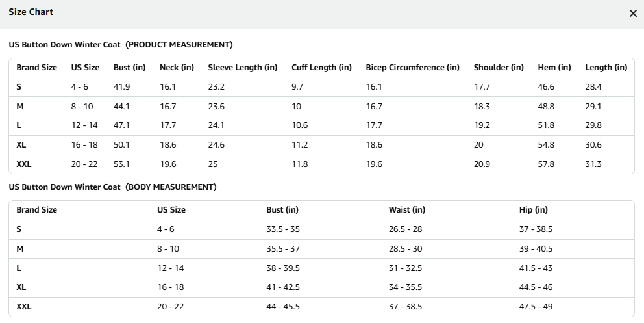Viewport: 644px width, 323px height.
Task: Click the BODY MEASUREMENT heading
Action: [x=171, y=187]
